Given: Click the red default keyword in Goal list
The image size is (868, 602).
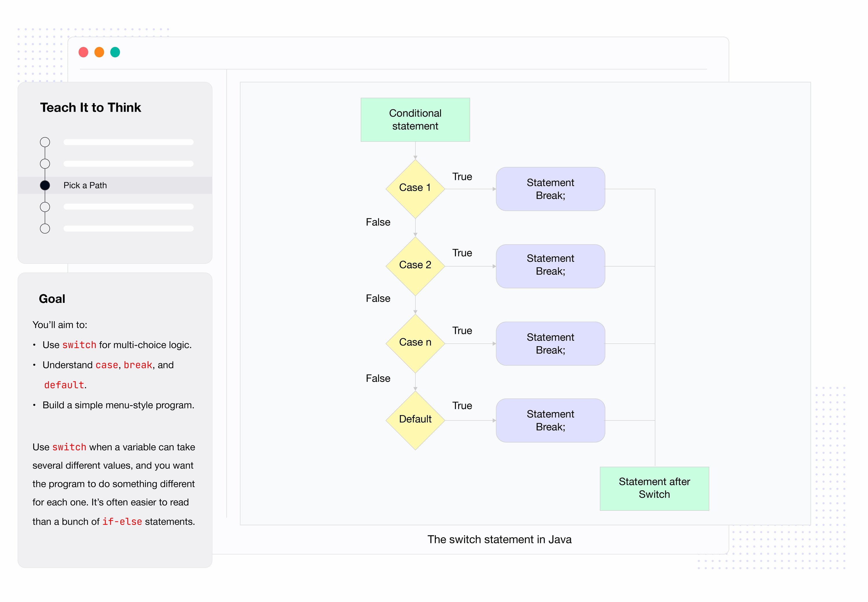Looking at the screenshot, I should click(64, 385).
